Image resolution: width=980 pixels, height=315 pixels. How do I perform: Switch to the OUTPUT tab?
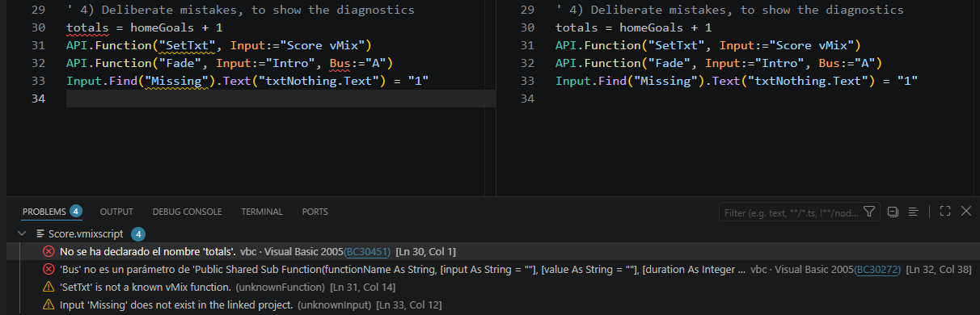tap(116, 212)
